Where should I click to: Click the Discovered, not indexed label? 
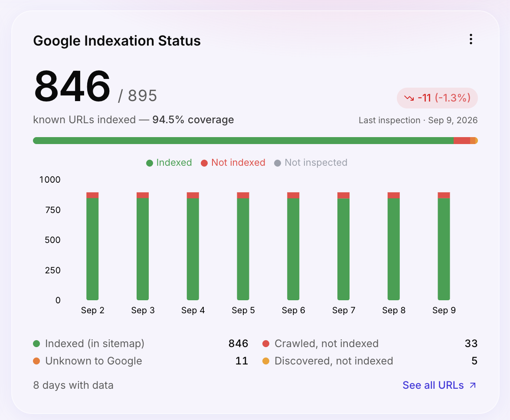tap(334, 361)
